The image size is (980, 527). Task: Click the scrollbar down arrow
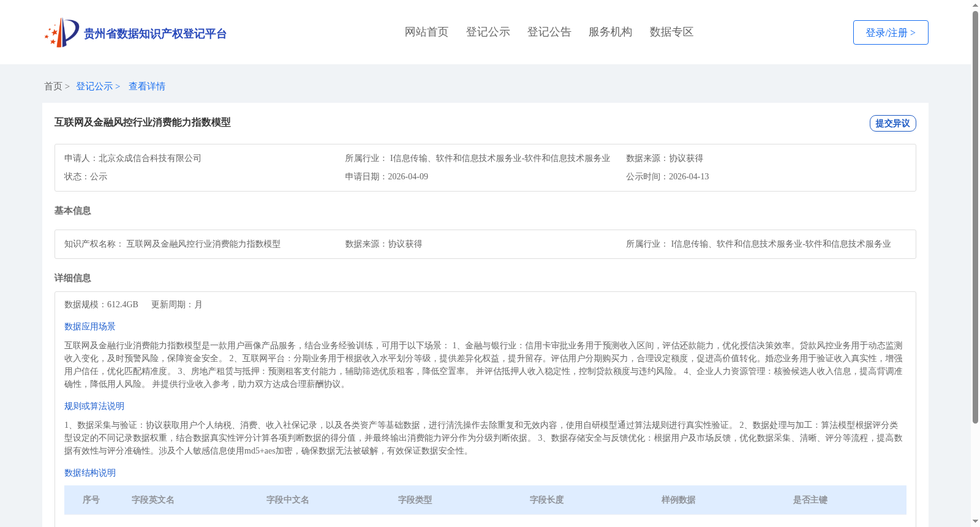[x=975, y=521]
